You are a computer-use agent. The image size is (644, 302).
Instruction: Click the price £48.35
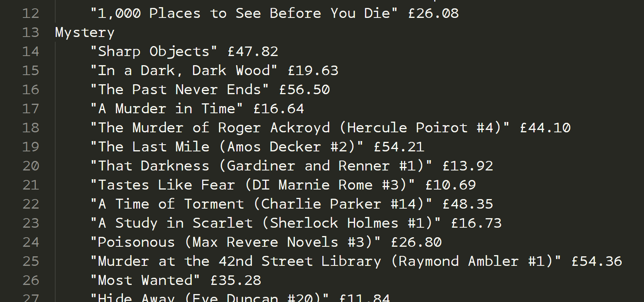pos(468,204)
